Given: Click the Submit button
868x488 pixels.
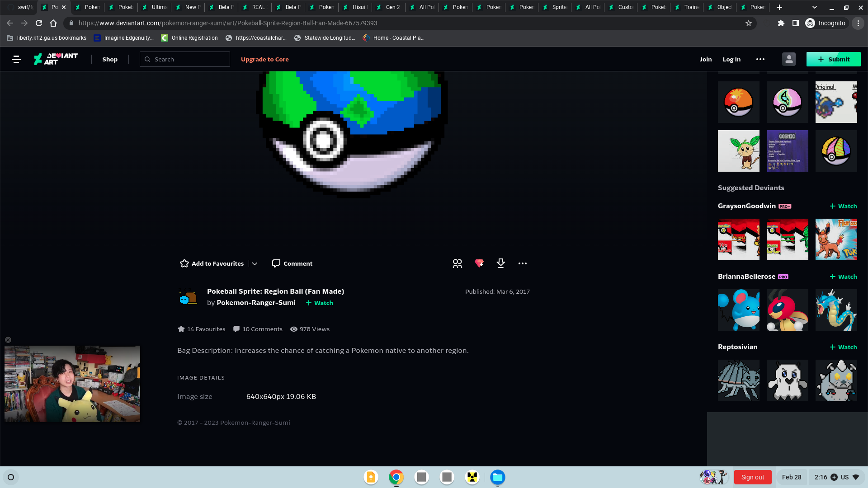Looking at the screenshot, I should [x=833, y=59].
